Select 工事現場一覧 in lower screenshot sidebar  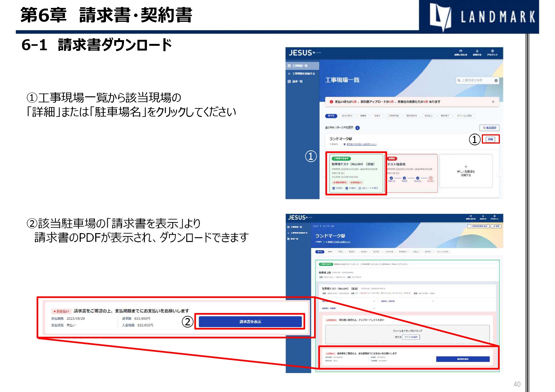click(x=295, y=227)
